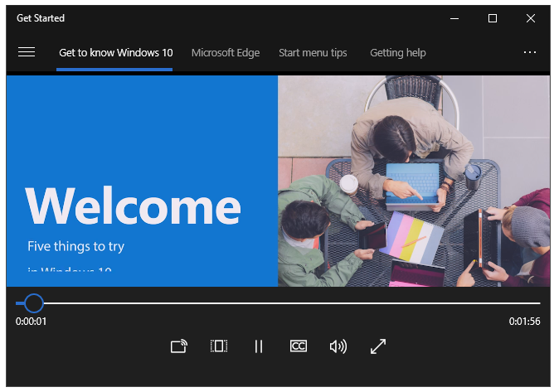The width and height of the screenshot is (554, 392).
Task: Open the Microsoft Edge tab
Action: tap(226, 52)
